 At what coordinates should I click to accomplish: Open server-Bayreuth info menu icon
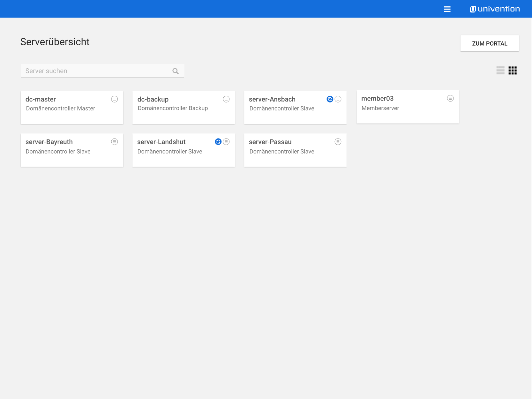coord(114,142)
